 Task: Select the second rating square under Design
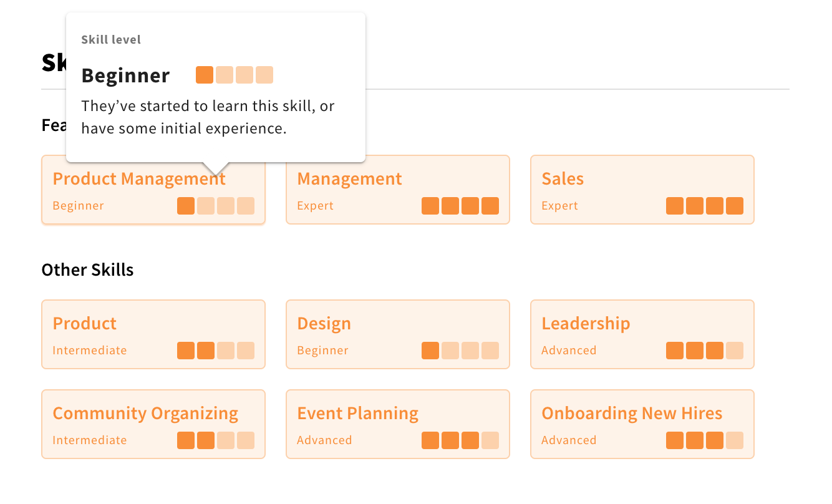(x=450, y=351)
